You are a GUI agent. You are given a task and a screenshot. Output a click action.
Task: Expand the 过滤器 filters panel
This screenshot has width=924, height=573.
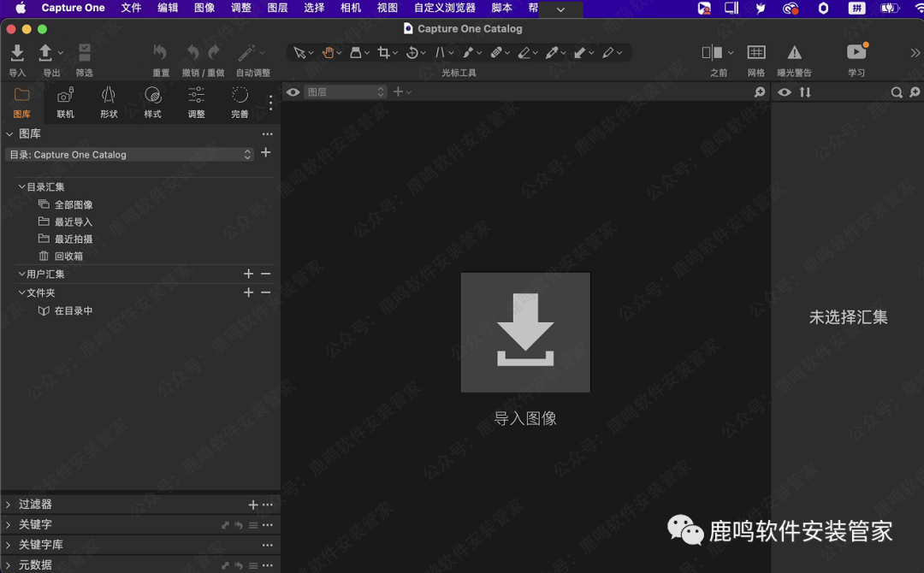point(9,505)
